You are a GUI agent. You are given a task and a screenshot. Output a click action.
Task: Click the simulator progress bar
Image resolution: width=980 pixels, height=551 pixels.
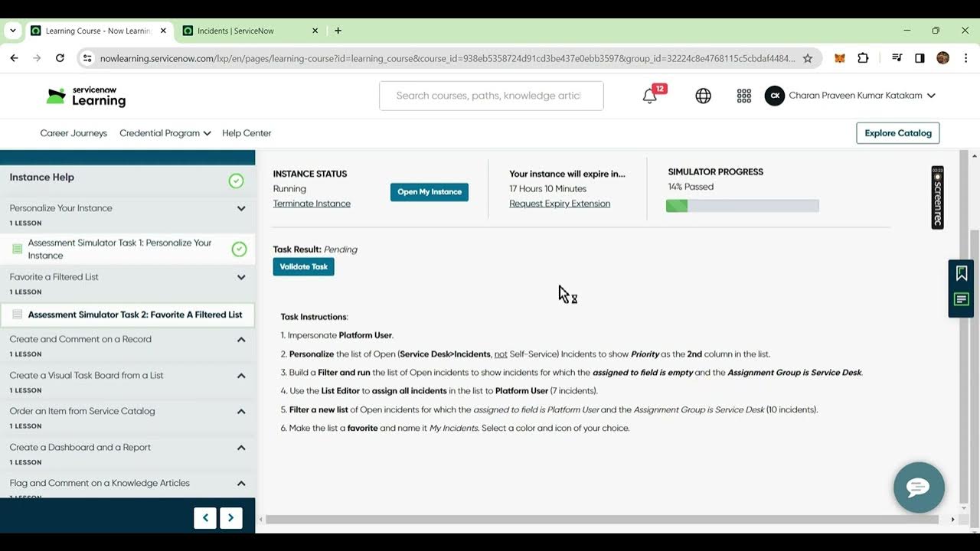point(743,206)
